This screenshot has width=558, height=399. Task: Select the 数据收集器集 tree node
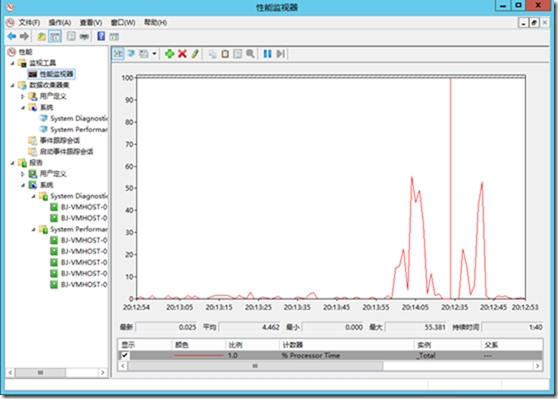point(49,85)
